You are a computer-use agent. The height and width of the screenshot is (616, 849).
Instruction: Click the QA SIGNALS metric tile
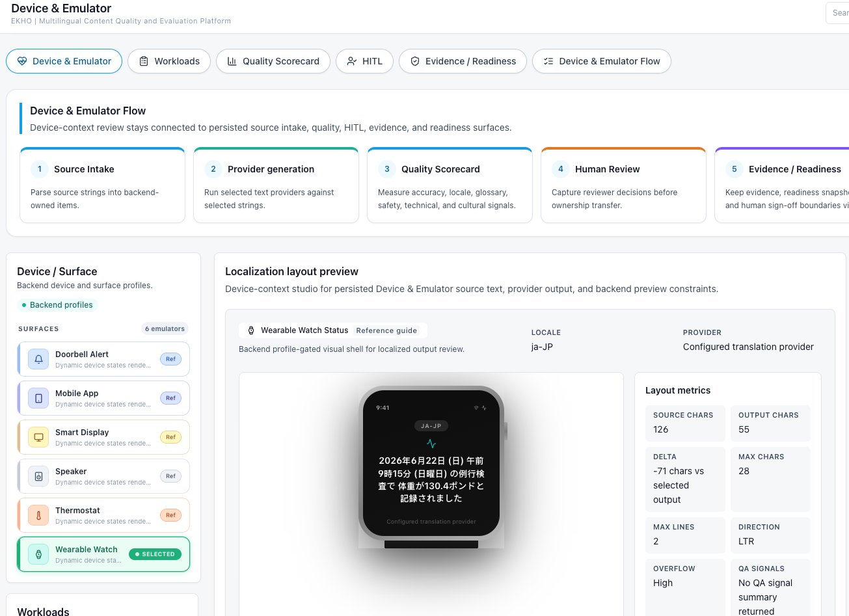point(770,587)
